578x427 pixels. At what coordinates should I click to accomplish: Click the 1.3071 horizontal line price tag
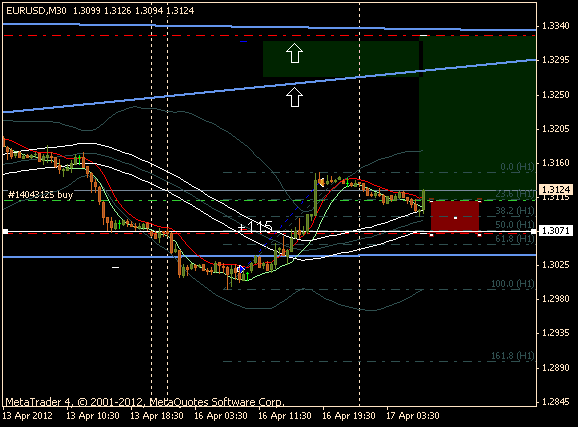click(x=556, y=231)
